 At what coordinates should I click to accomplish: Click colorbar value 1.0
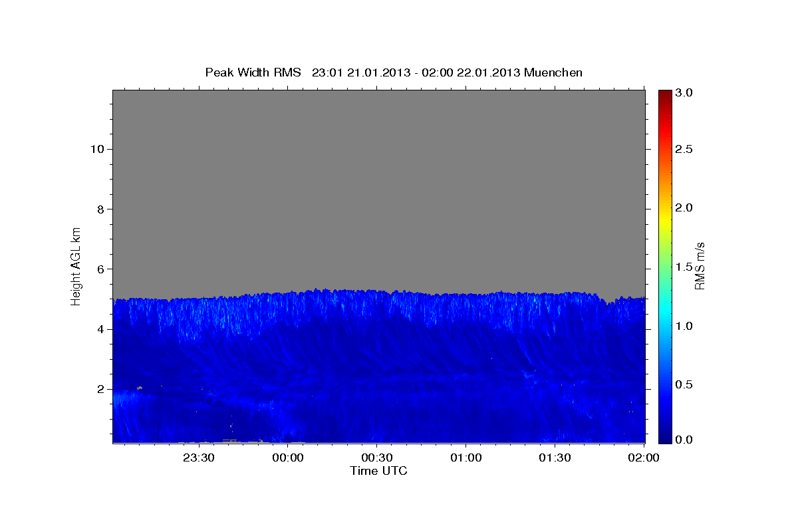(x=685, y=326)
